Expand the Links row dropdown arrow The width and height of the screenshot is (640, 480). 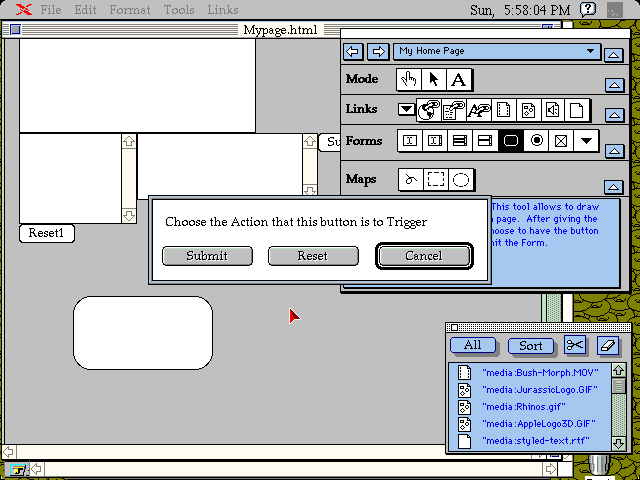pos(406,110)
